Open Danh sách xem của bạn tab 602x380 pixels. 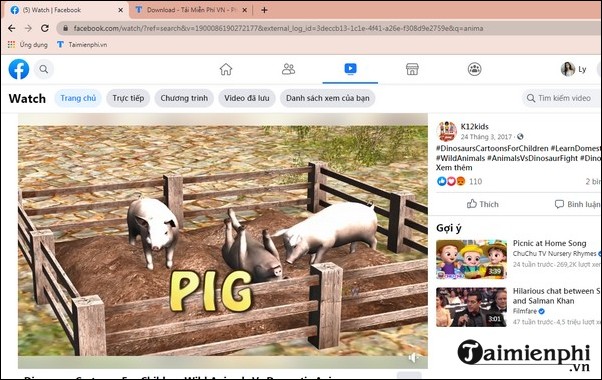point(327,98)
